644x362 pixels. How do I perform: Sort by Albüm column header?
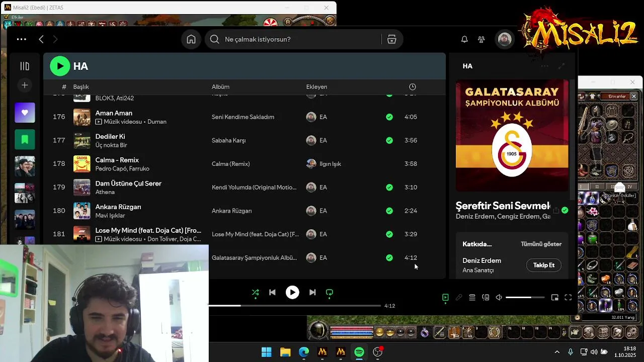point(220,86)
